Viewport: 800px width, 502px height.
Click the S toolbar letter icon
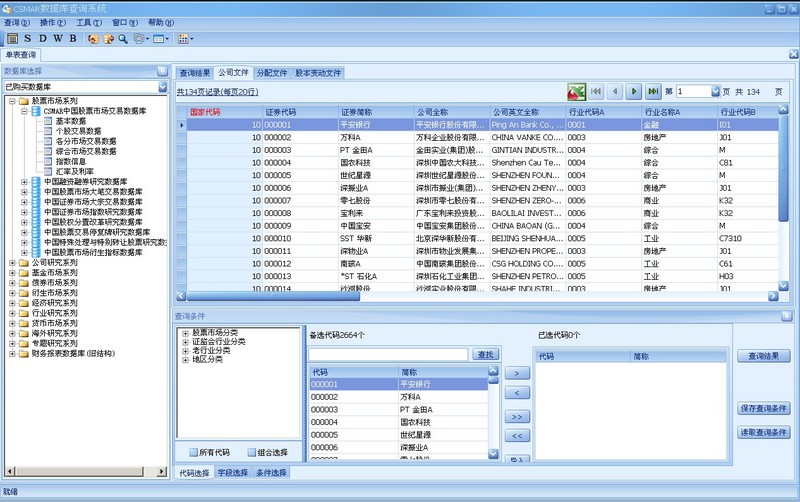pos(28,38)
